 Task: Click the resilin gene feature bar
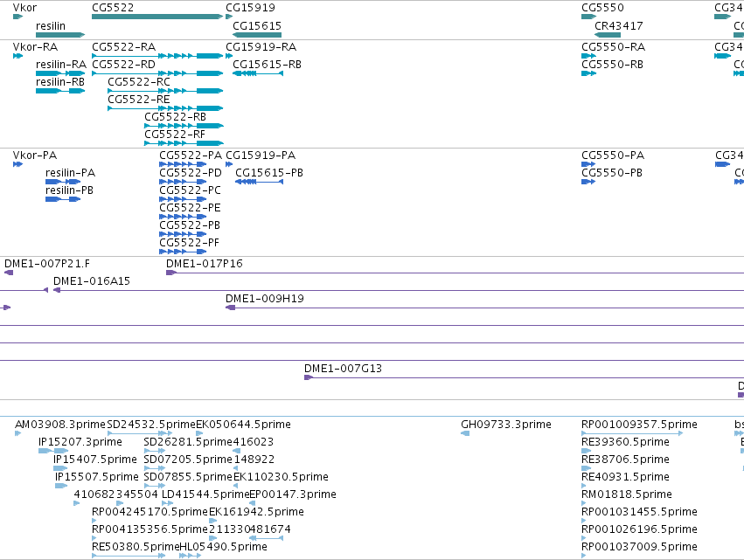point(60,35)
